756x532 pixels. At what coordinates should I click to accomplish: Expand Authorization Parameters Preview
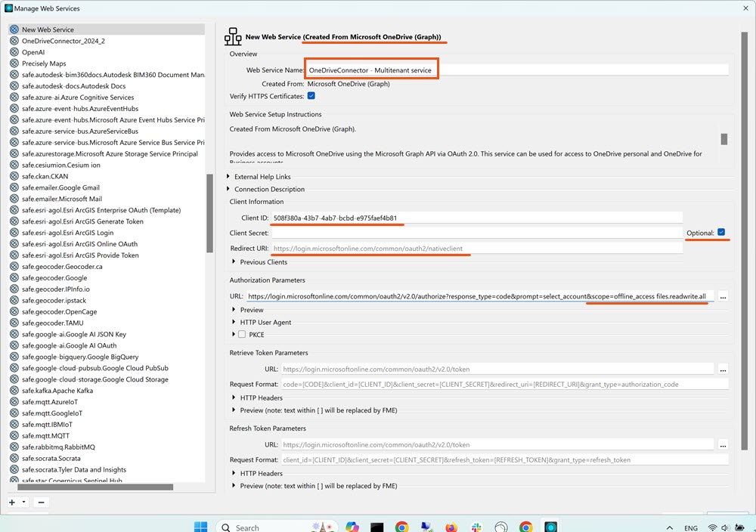[234, 309]
